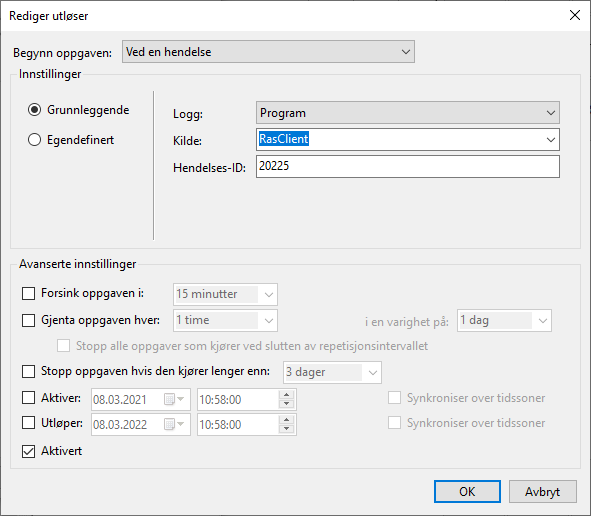The height and width of the screenshot is (516, 591).
Task: Click the Hendelses-ID field containing 20225
Action: tap(408, 167)
